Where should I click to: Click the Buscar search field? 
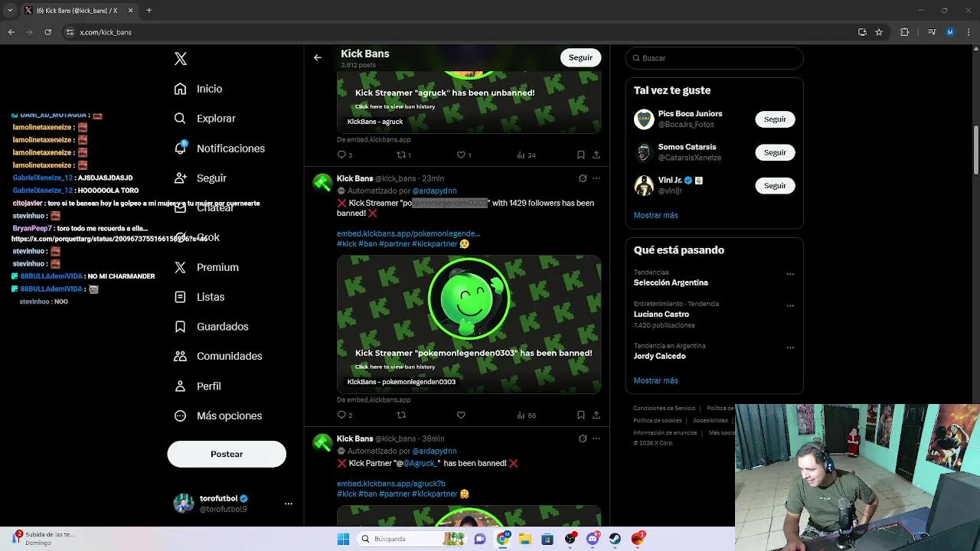[x=714, y=58]
